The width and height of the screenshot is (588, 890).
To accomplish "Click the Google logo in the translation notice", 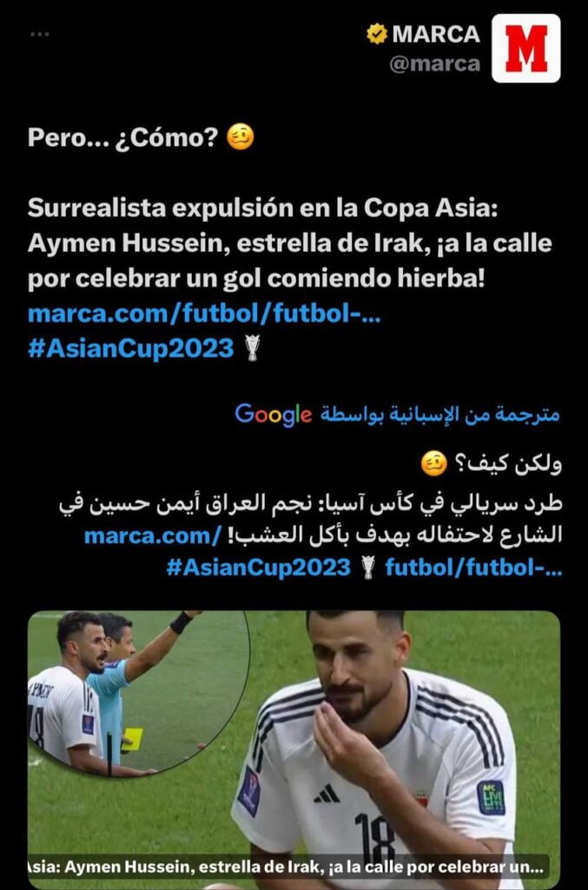I will coord(274,415).
